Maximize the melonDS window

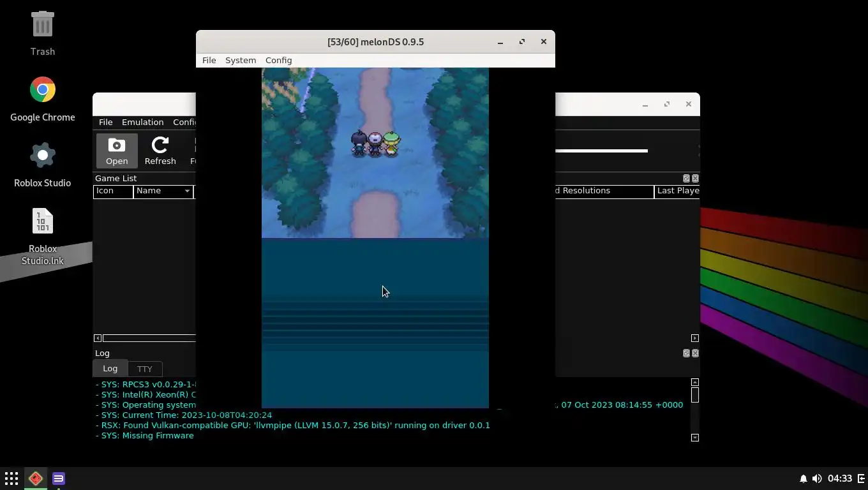pyautogui.click(x=522, y=42)
